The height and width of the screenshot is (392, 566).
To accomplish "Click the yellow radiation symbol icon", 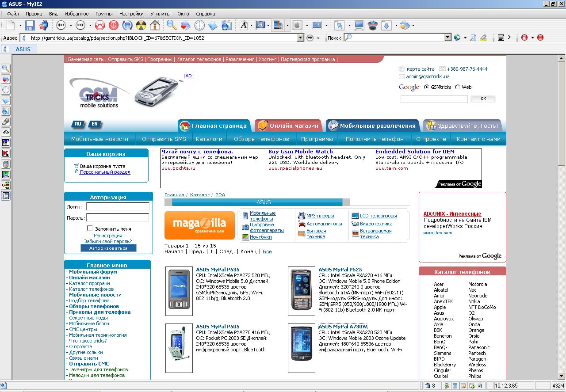I will 141,25.
